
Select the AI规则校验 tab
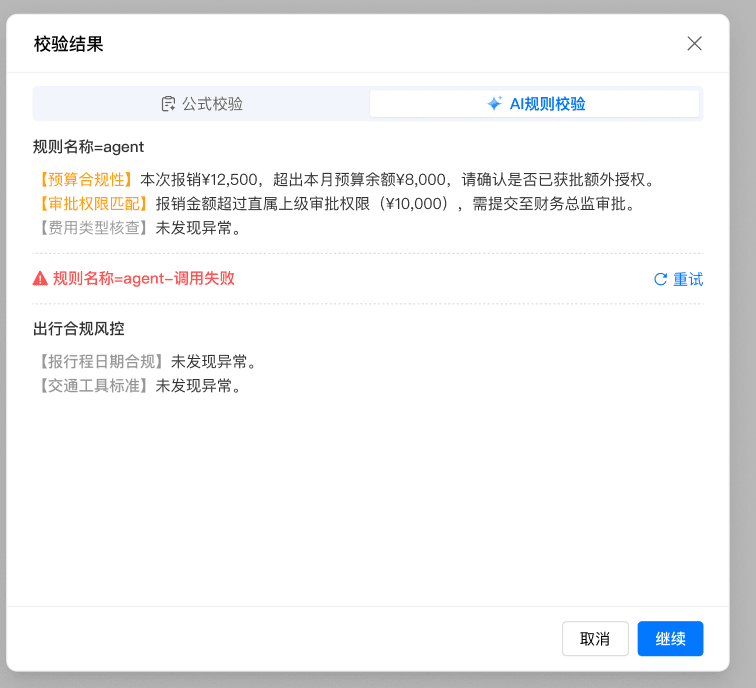click(x=535, y=104)
